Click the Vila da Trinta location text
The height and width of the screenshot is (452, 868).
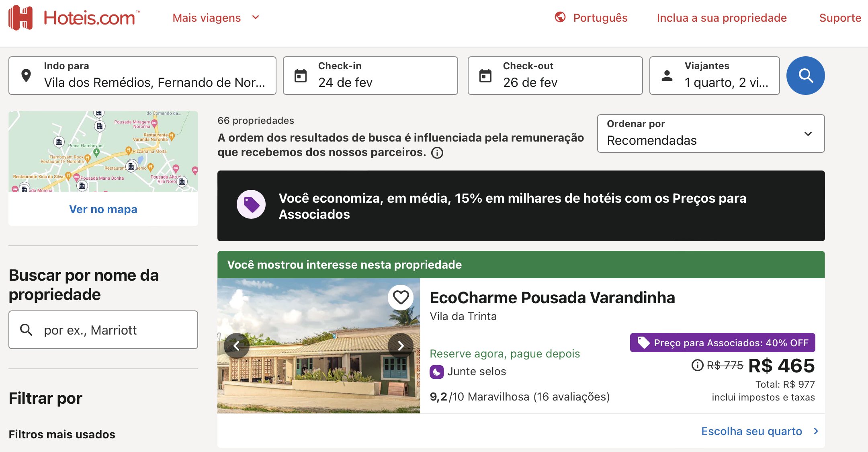click(463, 316)
